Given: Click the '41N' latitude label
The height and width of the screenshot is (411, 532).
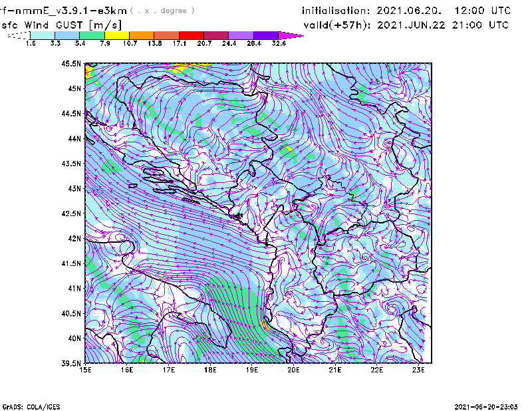Looking at the screenshot, I should tap(74, 289).
